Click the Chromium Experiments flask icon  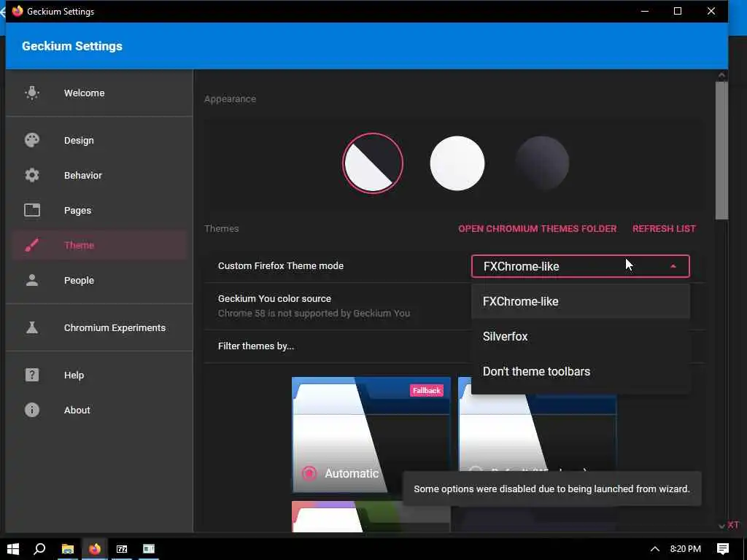[x=32, y=327]
